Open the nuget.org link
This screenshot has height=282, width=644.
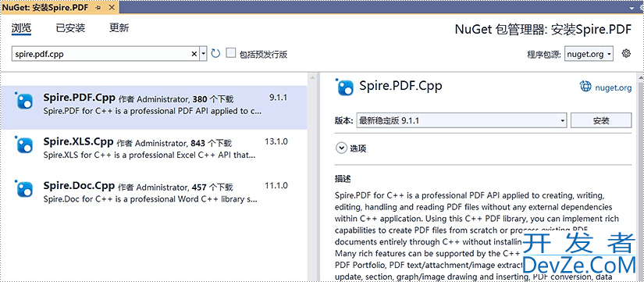(614, 87)
